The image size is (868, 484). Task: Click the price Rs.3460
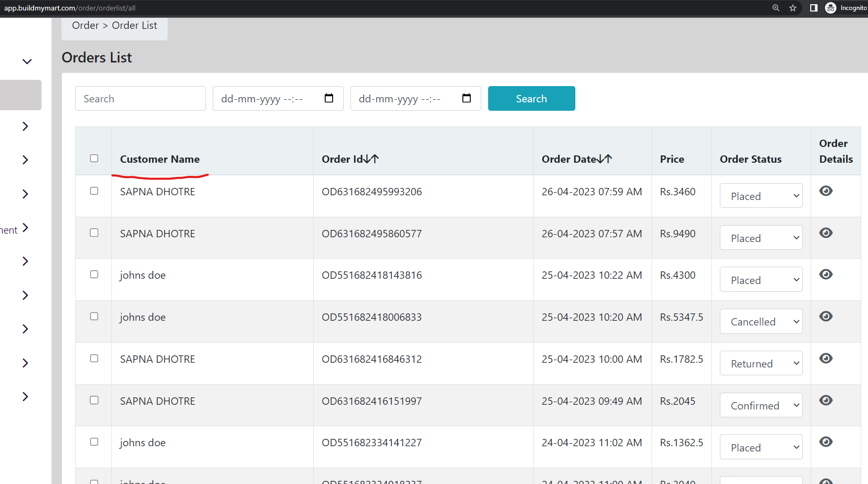[x=678, y=192]
